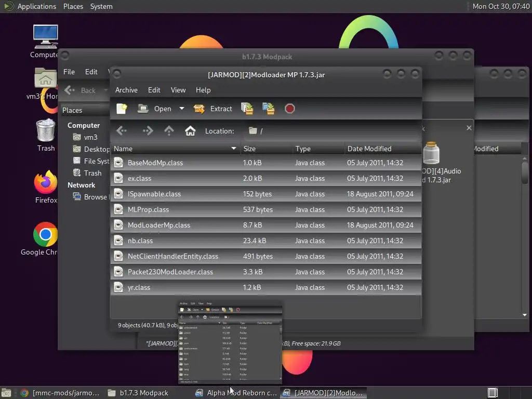Viewport: 532px width, 399px height.
Task: Switch to mmc-mods/jarmo Chrome taskbar entry
Action: coord(60,393)
